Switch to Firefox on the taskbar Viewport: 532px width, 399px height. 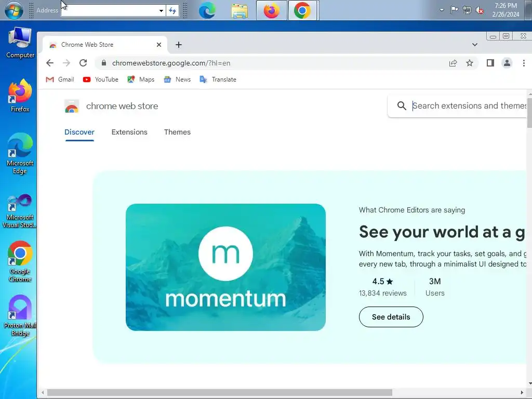271,10
